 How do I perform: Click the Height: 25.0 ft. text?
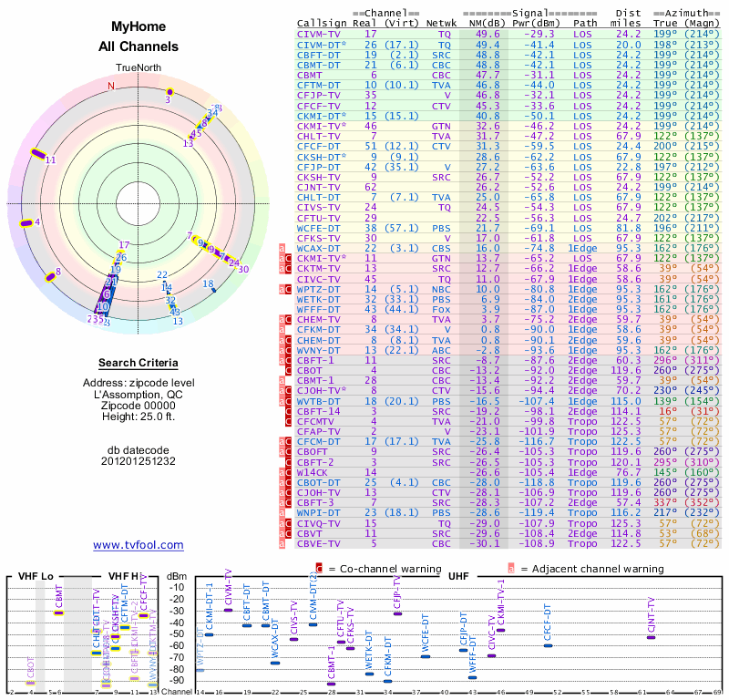(x=139, y=417)
